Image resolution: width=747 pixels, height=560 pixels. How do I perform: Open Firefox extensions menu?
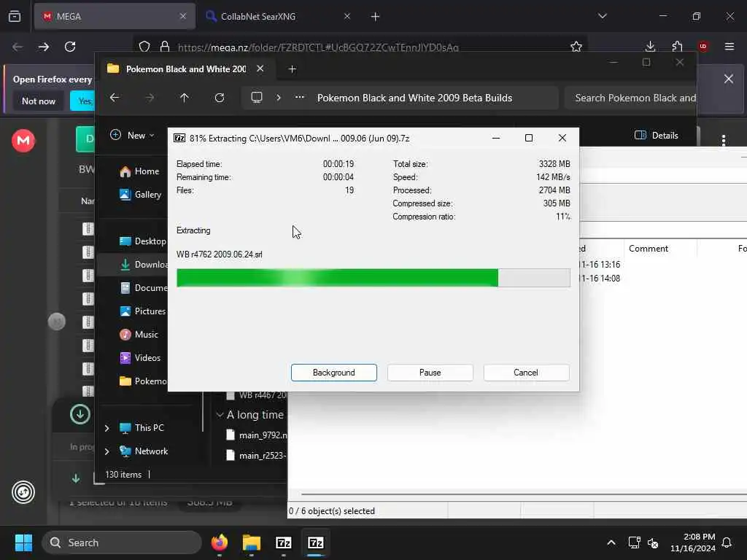coord(677,46)
